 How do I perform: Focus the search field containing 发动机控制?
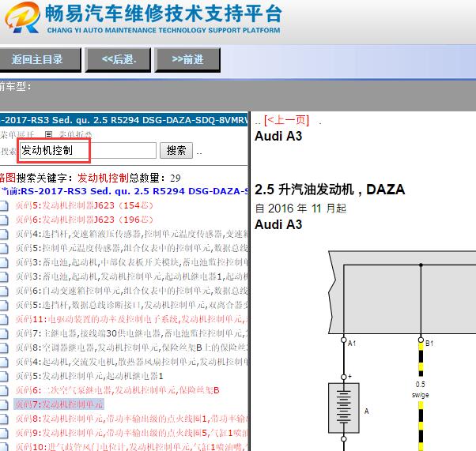[88, 150]
